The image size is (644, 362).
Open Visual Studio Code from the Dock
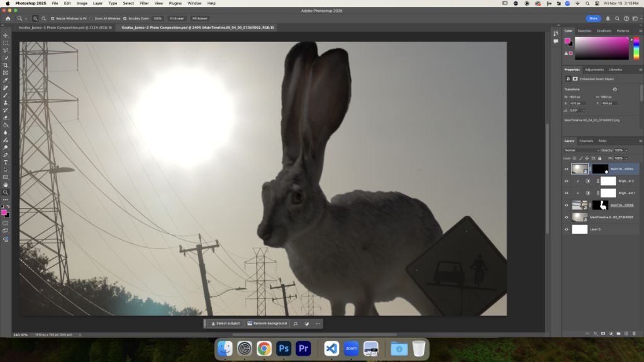click(331, 348)
